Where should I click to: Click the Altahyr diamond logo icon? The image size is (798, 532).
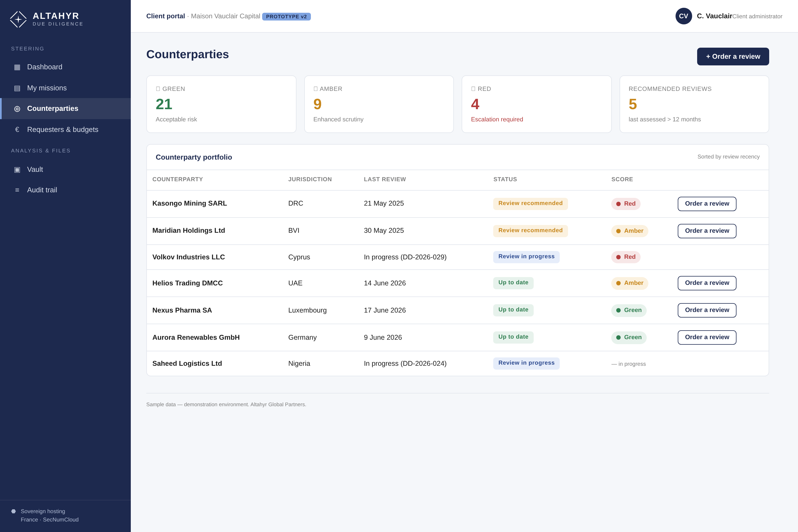click(x=18, y=19)
